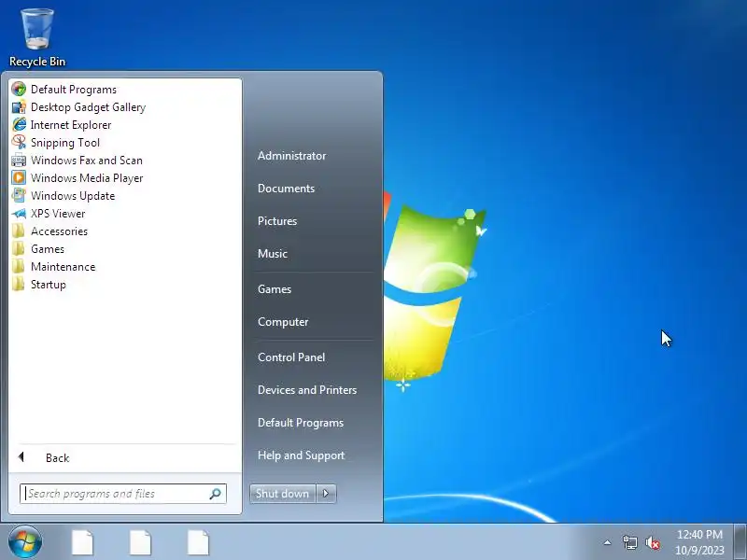The width and height of the screenshot is (747, 560).
Task: Click the Windows Update icon
Action: pos(19,195)
